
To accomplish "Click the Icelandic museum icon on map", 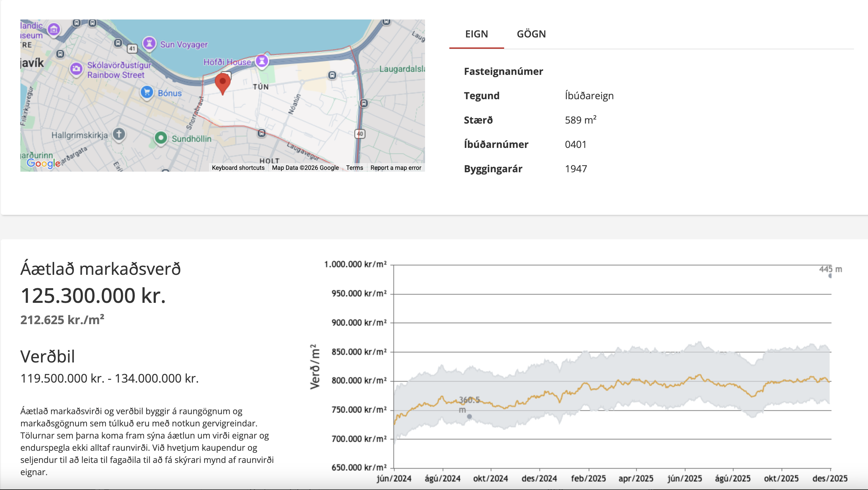I will [x=54, y=29].
